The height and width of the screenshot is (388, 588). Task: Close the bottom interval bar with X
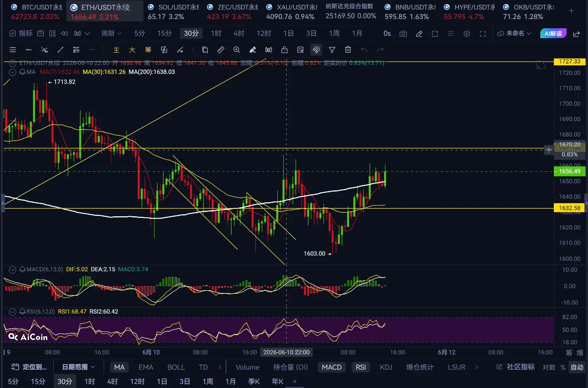295,382
